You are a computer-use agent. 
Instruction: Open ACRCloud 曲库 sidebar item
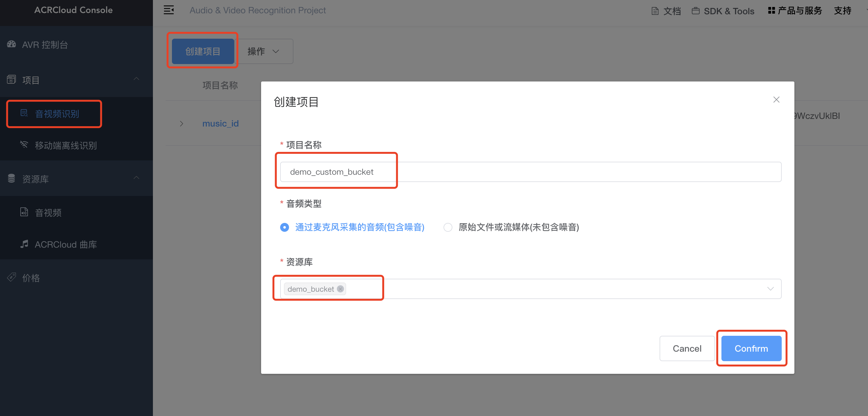(x=76, y=244)
